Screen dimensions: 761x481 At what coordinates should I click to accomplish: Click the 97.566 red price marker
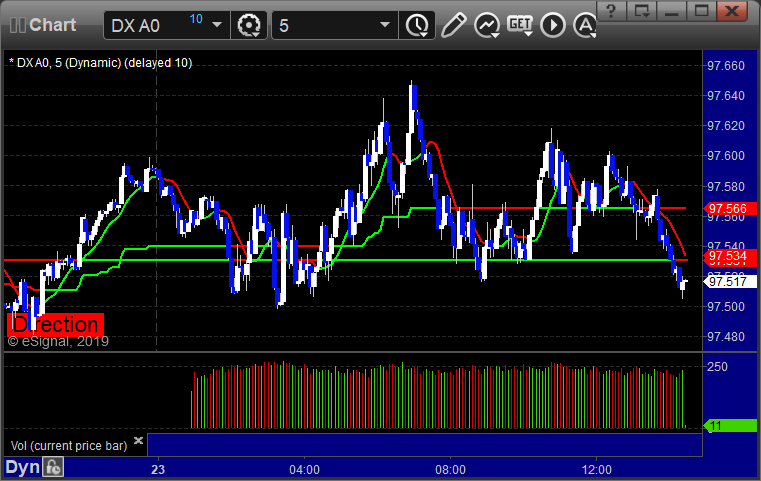(729, 209)
